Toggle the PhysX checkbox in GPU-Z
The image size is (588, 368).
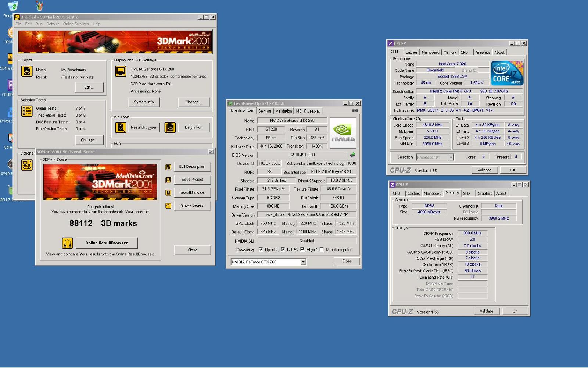[x=302, y=250]
